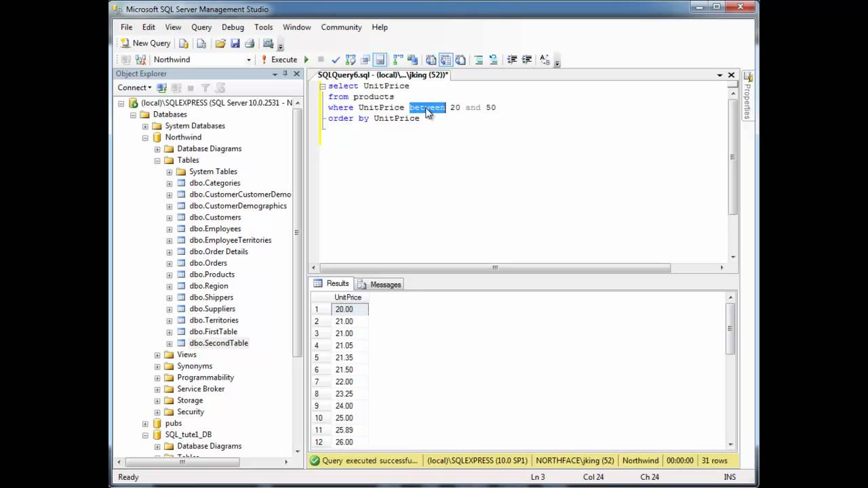Select the dbo.Customers table
868x488 pixels.
click(215, 218)
